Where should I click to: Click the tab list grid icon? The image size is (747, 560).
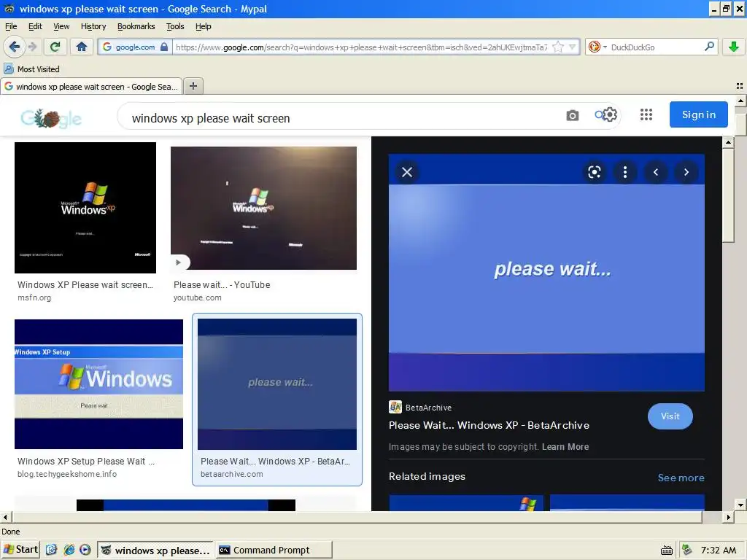(740, 86)
